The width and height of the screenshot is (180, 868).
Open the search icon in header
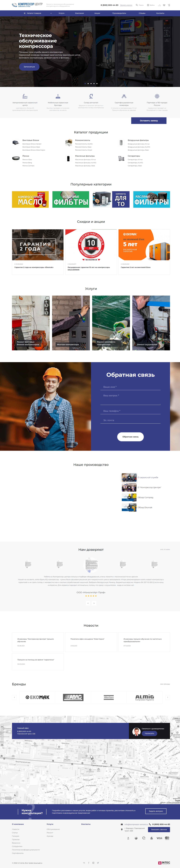[x=137, y=5]
